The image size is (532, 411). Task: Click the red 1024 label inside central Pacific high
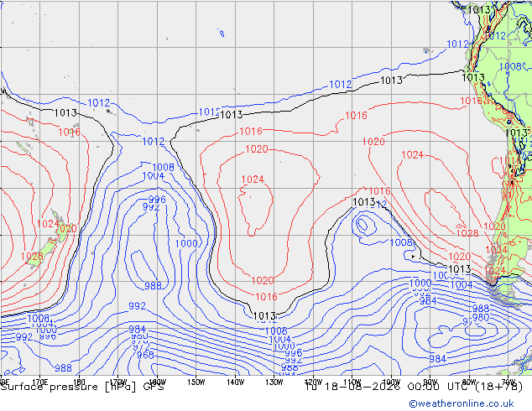253,179
